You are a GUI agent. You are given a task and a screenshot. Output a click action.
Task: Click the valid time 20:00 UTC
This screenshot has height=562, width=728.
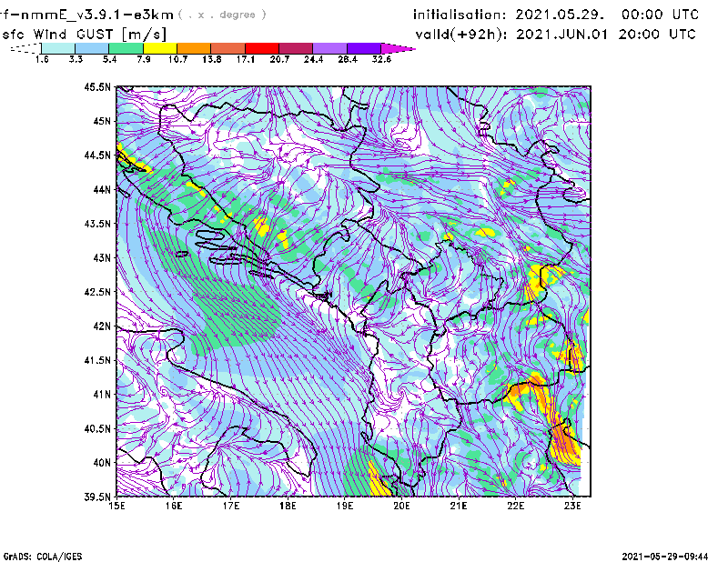pyautogui.click(x=657, y=35)
